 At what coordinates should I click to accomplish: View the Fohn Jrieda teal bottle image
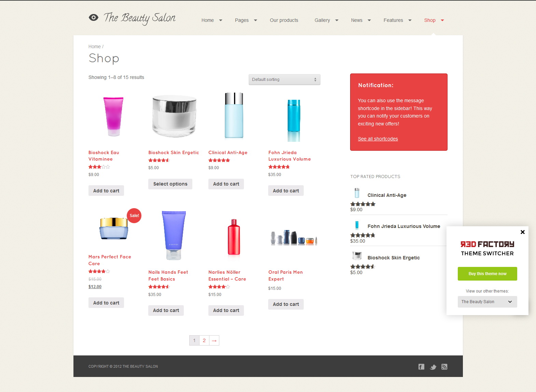pyautogui.click(x=294, y=120)
